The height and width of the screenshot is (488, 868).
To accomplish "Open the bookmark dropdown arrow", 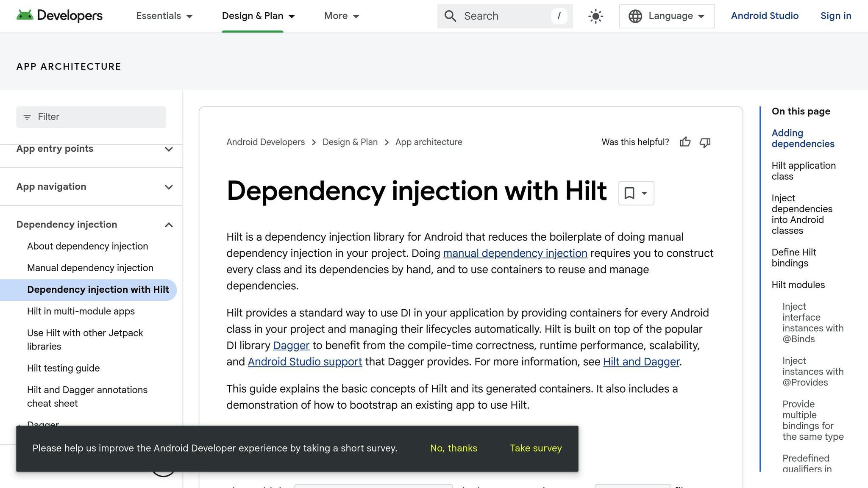I will click(x=644, y=193).
